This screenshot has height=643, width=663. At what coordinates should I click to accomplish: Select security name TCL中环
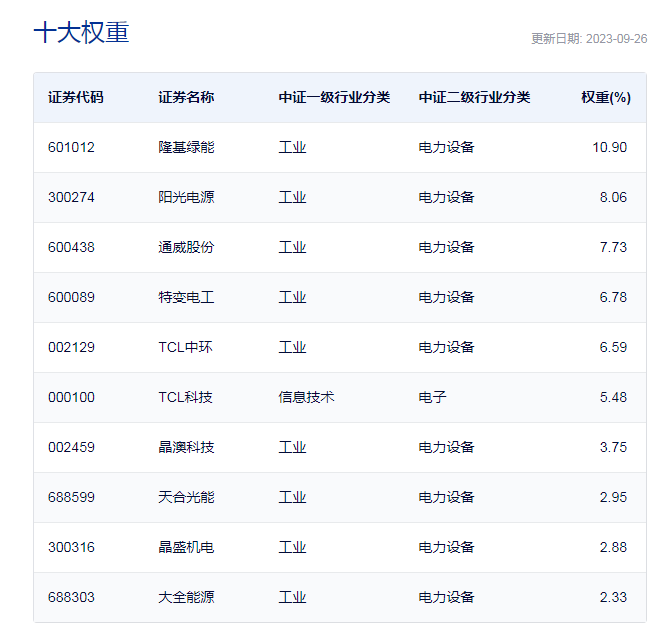pos(185,347)
